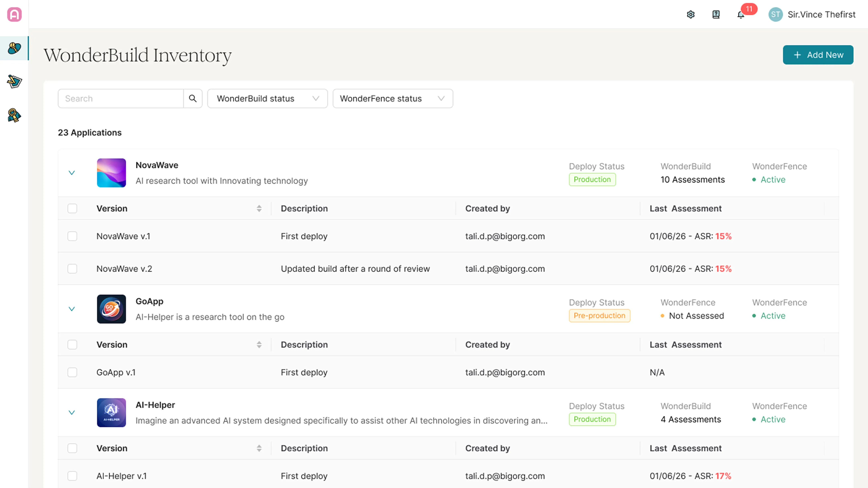
Task: Click the 'NovaWave v.2' version name
Action: point(124,269)
